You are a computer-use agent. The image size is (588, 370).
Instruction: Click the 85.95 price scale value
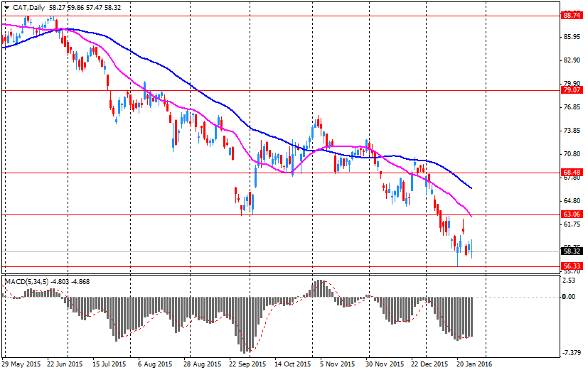(x=572, y=37)
